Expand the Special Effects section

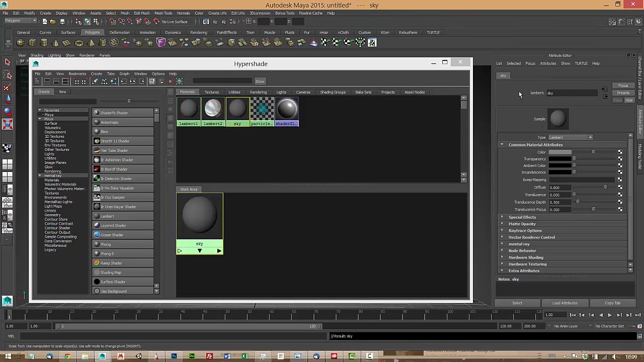pos(502,217)
